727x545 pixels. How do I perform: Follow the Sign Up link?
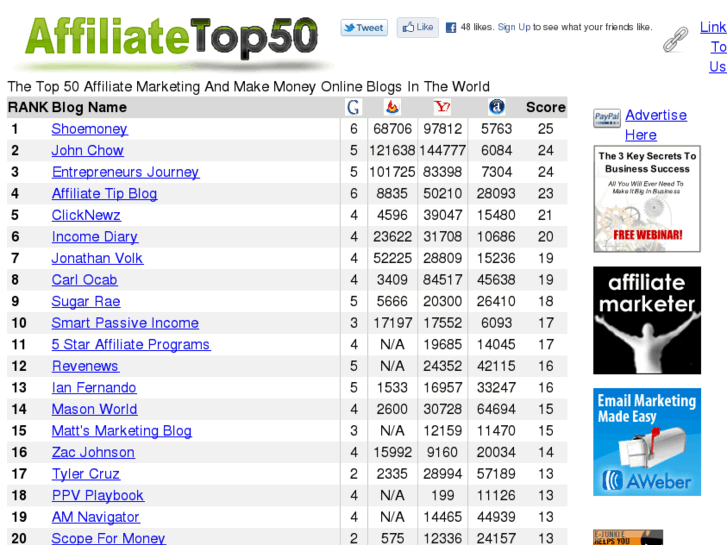(x=514, y=27)
